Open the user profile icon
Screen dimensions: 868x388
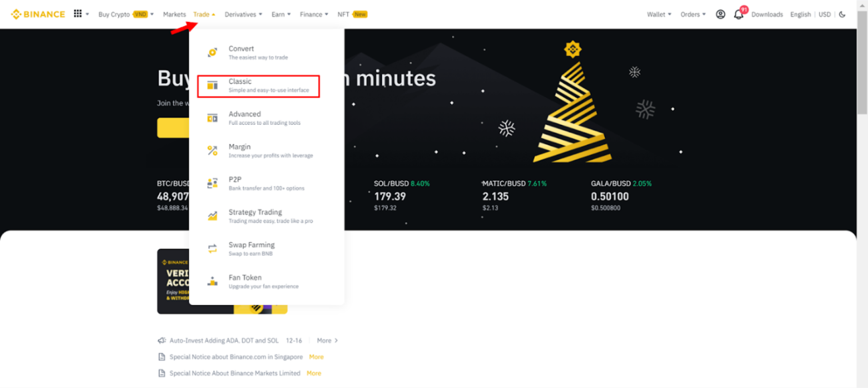click(x=720, y=14)
